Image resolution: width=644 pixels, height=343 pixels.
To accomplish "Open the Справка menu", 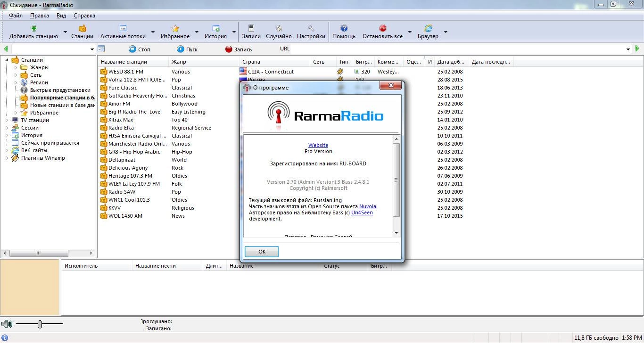I will click(x=84, y=16).
